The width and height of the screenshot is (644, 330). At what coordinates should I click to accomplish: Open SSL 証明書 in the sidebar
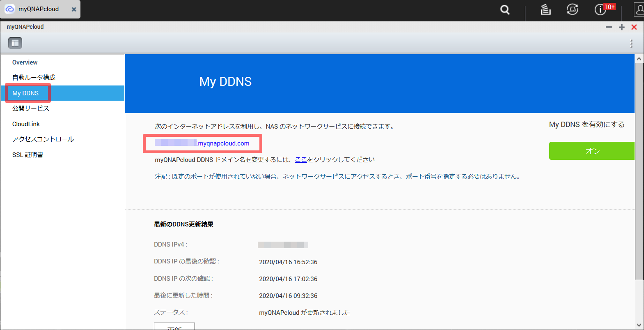click(28, 155)
